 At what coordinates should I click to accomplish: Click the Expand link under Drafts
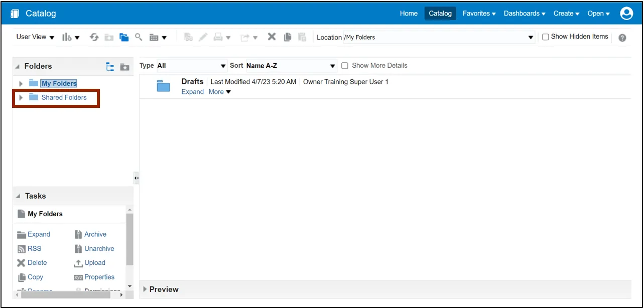pos(192,92)
